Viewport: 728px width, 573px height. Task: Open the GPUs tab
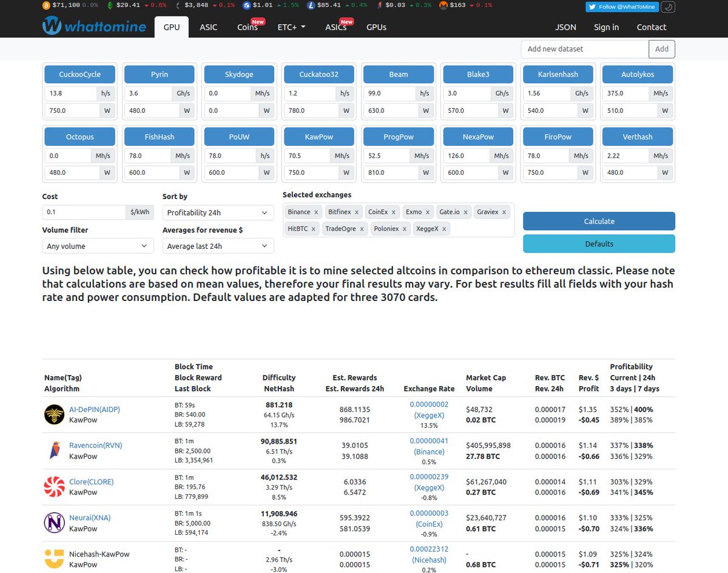[x=376, y=27]
